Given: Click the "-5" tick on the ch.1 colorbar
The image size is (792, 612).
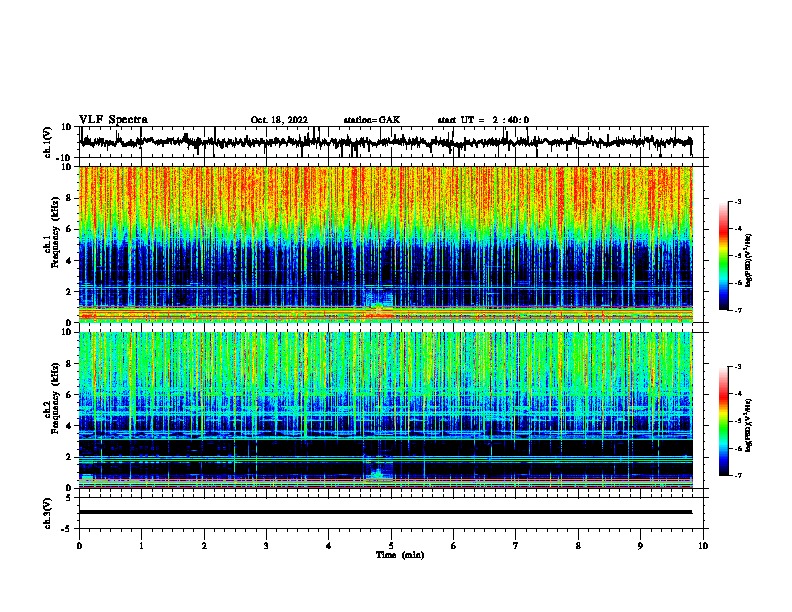Looking at the screenshot, I should click(738, 256).
